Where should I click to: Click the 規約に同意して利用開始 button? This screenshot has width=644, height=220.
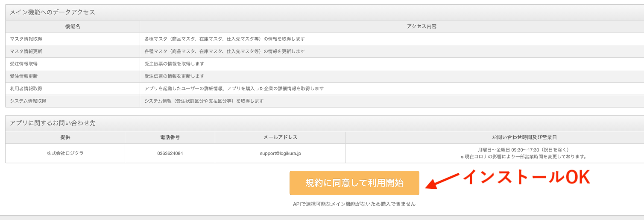point(354,183)
